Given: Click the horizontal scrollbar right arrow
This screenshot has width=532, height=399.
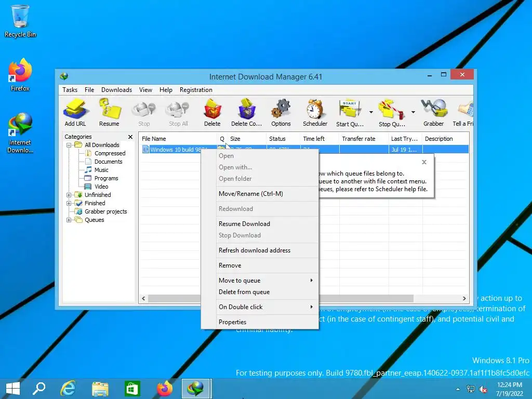Looking at the screenshot, I should (464, 299).
